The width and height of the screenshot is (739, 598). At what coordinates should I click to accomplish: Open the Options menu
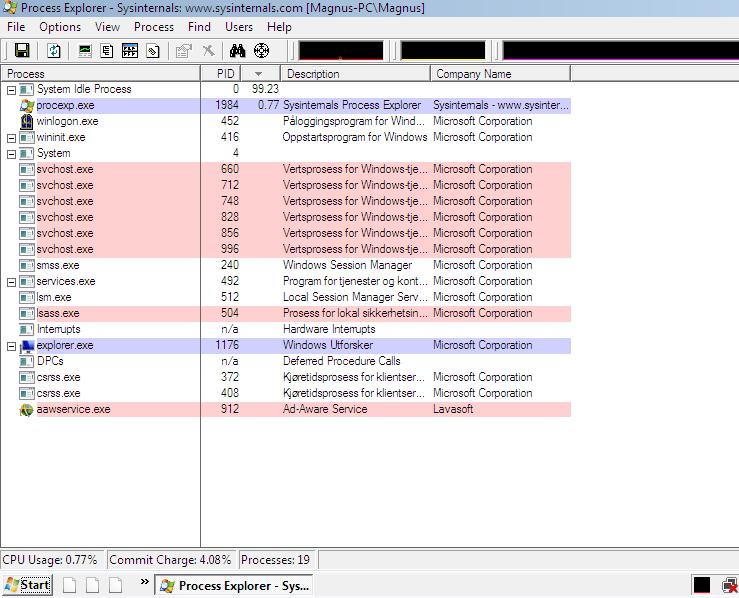(60, 27)
